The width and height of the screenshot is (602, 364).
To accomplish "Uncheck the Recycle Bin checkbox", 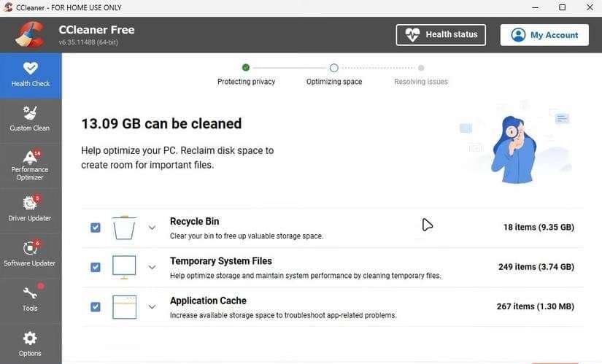I will (x=96, y=228).
